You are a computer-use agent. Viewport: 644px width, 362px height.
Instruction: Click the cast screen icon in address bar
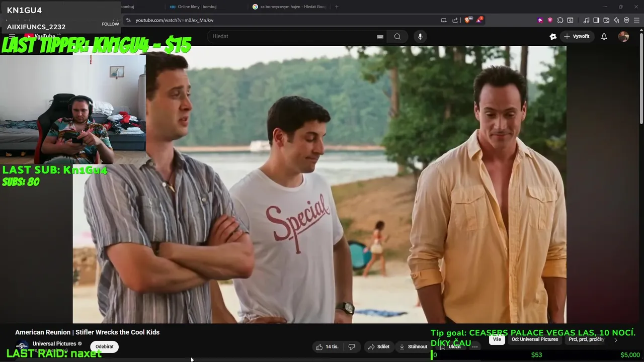coord(444,20)
